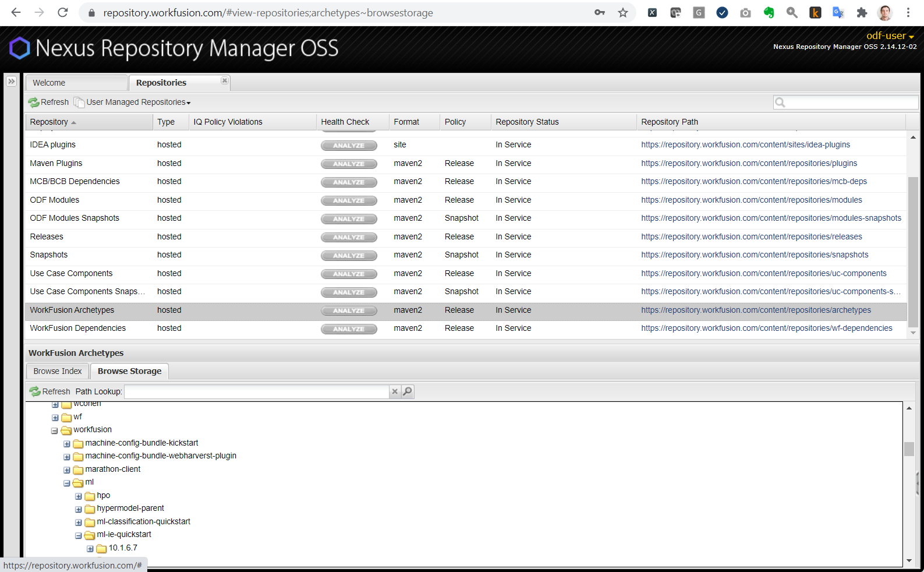Click the browser back arrow
This screenshot has width=924, height=572.
tap(16, 12)
